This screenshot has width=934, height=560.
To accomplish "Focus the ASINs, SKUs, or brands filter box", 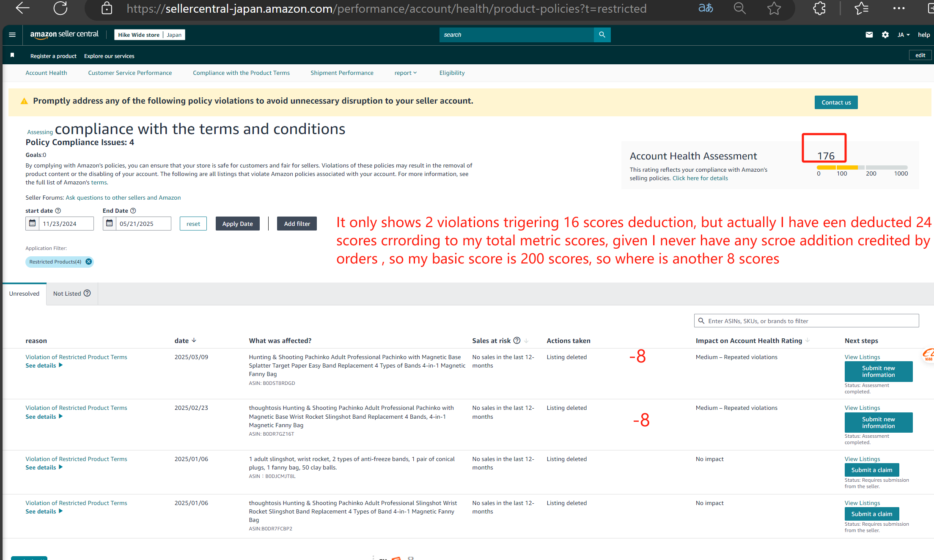I will point(806,321).
